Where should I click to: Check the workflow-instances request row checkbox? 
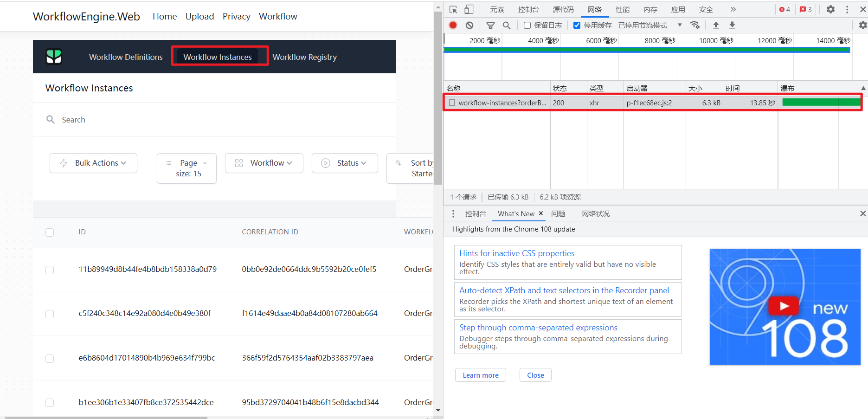coord(452,102)
